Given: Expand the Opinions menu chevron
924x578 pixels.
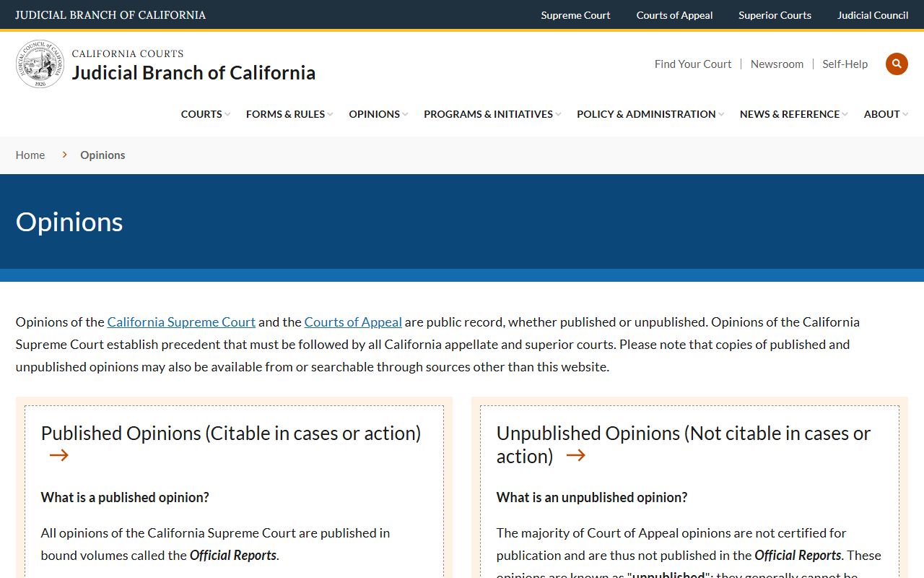Looking at the screenshot, I should [405, 114].
